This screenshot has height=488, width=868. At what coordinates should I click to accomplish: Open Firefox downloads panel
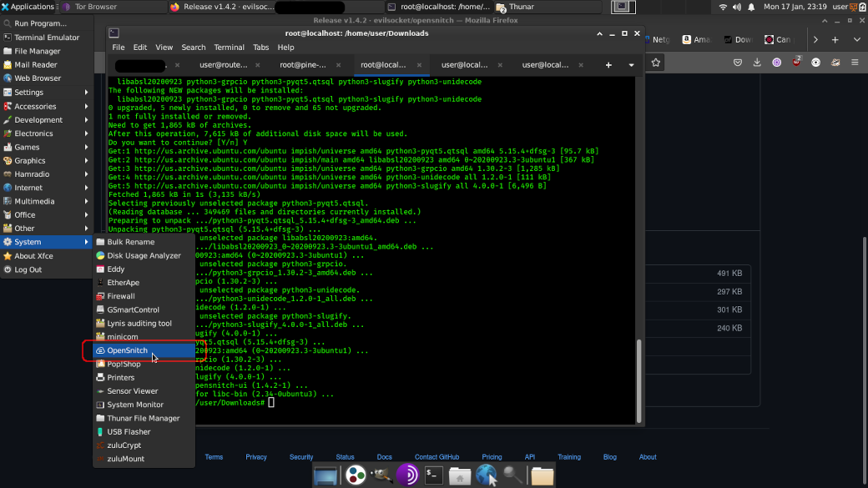(x=757, y=63)
